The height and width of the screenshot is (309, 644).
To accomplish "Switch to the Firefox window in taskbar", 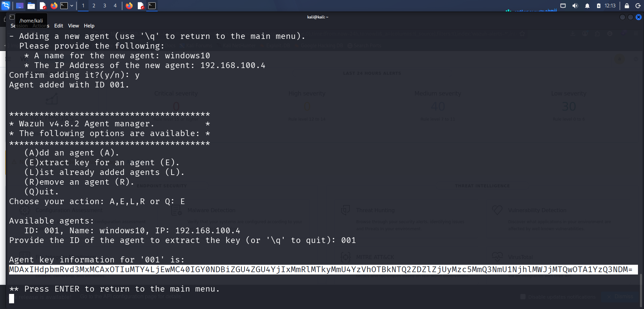I will point(129,6).
